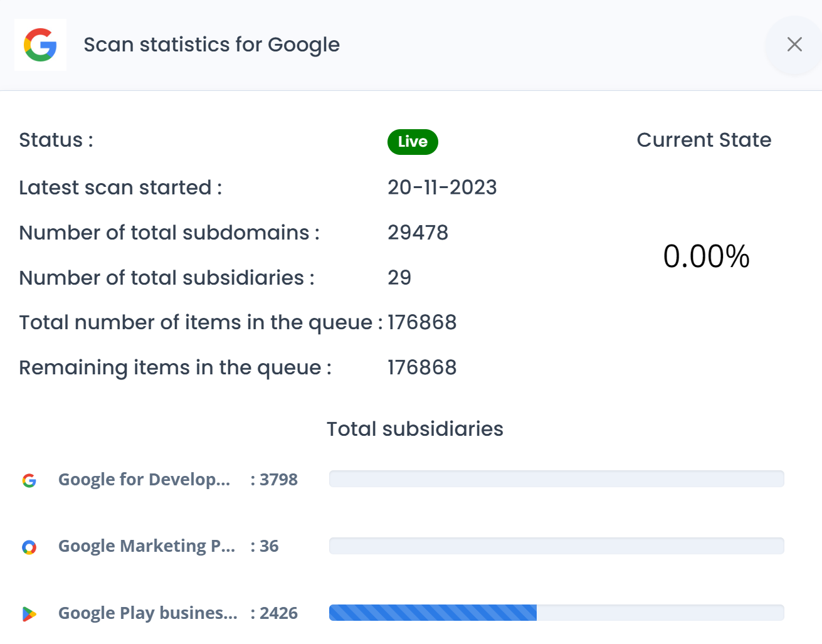Image resolution: width=822 pixels, height=644 pixels.
Task: Click the Google Marketing Platform progress bar
Action: coord(556,546)
